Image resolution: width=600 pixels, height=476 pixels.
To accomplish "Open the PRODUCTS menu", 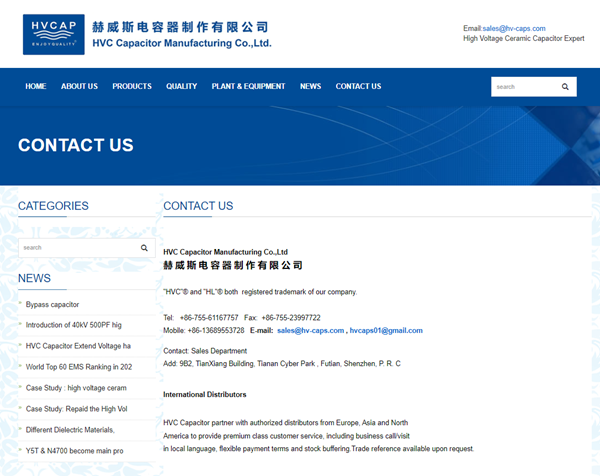I will 132,86.
